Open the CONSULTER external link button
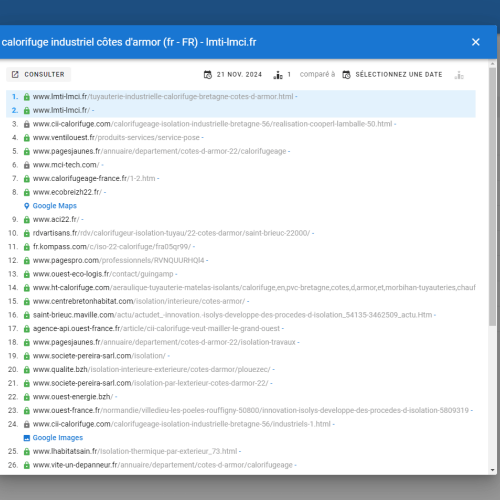Viewport: 500px width, 500px height. [x=38, y=74]
